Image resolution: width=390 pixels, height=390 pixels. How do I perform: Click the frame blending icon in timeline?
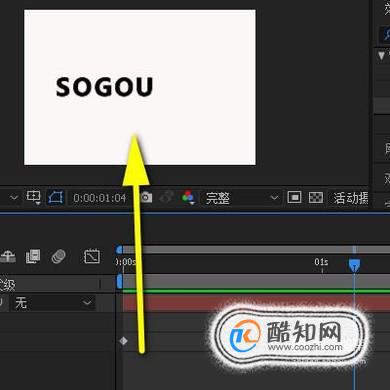(33, 256)
